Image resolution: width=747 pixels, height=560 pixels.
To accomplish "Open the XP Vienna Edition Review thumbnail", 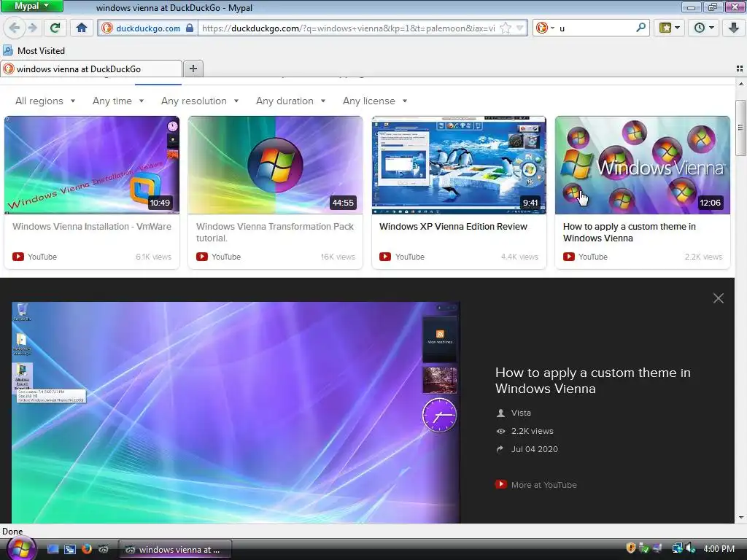I will 460,165.
